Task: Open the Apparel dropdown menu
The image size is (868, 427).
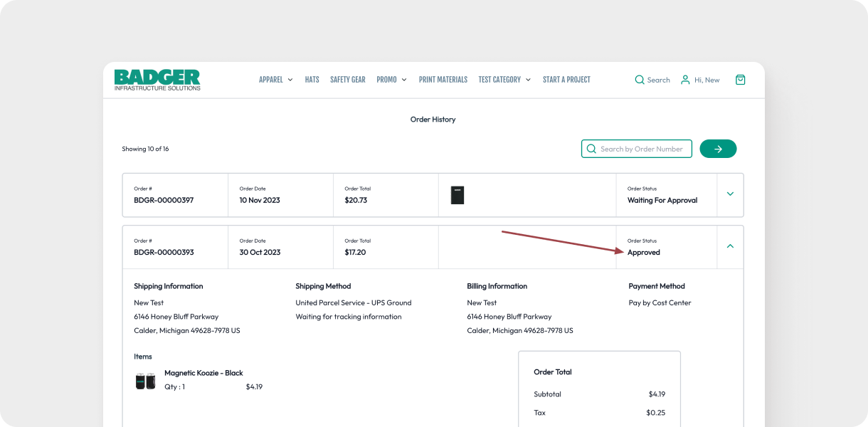Action: click(276, 80)
